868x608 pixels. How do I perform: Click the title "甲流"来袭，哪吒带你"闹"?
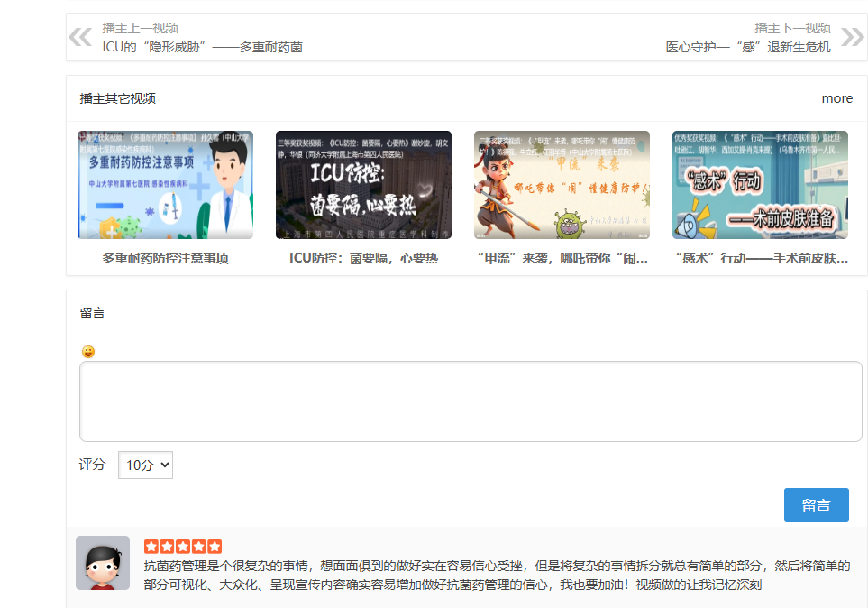562,258
